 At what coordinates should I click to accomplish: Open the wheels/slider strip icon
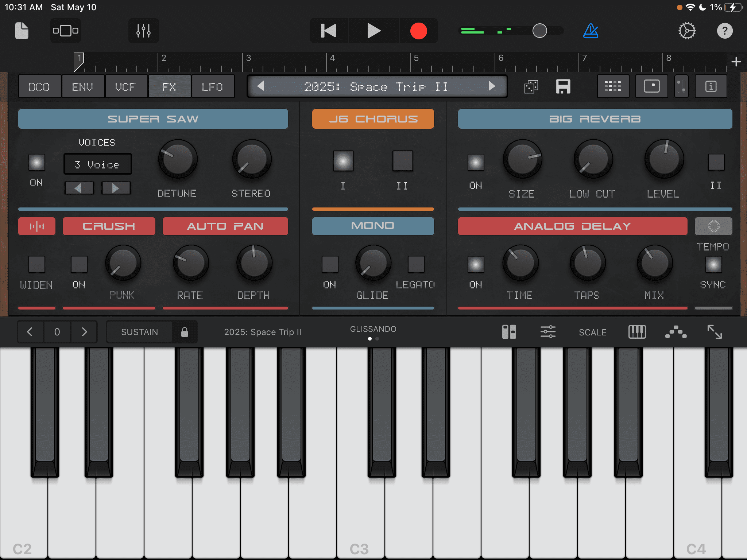(x=681, y=86)
